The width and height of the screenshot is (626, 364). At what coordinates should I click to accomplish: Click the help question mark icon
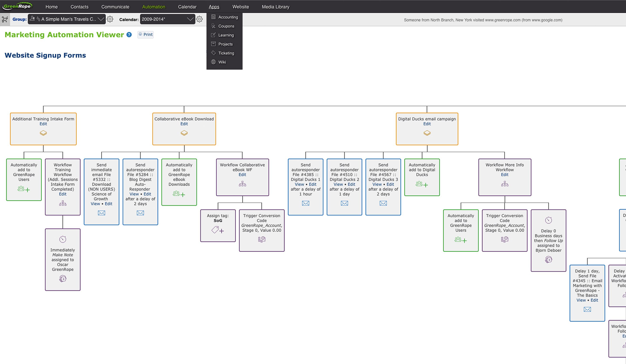pyautogui.click(x=129, y=35)
